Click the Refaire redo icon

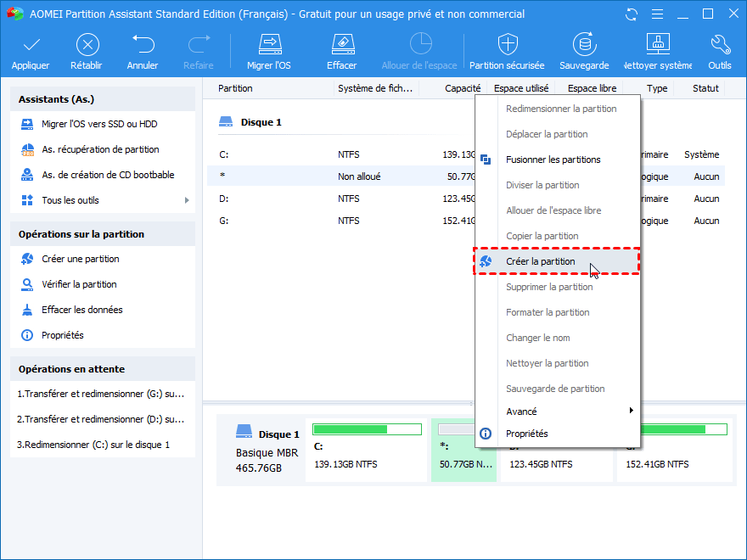click(x=199, y=44)
